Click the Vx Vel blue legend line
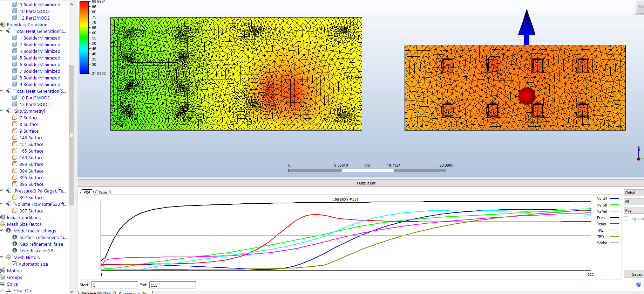This screenshot has height=294, width=644. [x=614, y=199]
